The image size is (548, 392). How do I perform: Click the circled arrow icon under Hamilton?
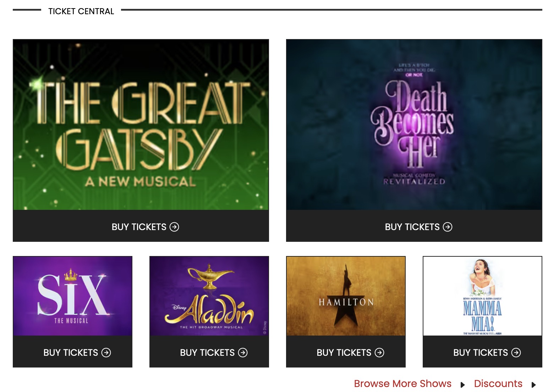[x=379, y=353]
